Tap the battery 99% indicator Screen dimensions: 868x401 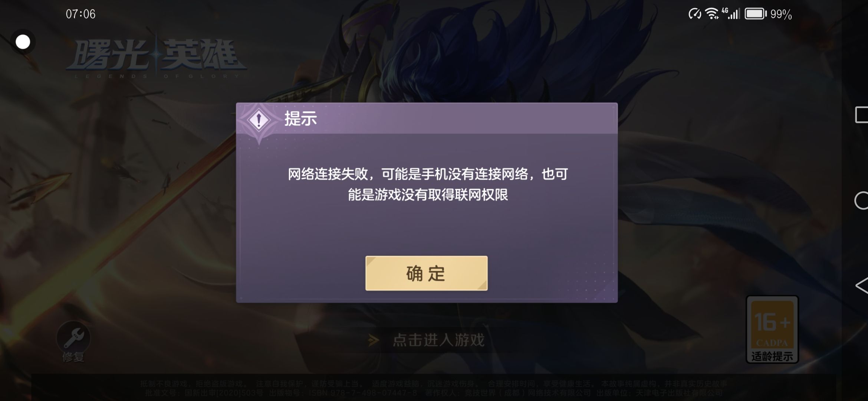click(768, 14)
